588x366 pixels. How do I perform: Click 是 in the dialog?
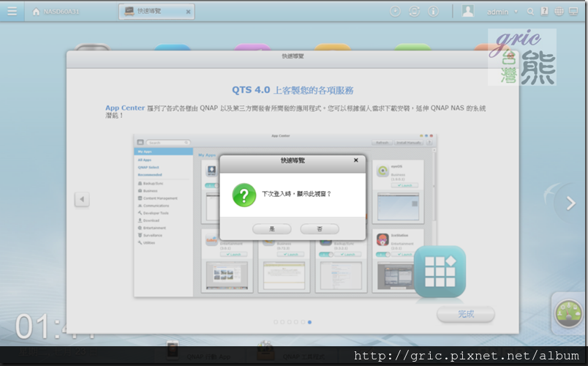click(x=272, y=228)
